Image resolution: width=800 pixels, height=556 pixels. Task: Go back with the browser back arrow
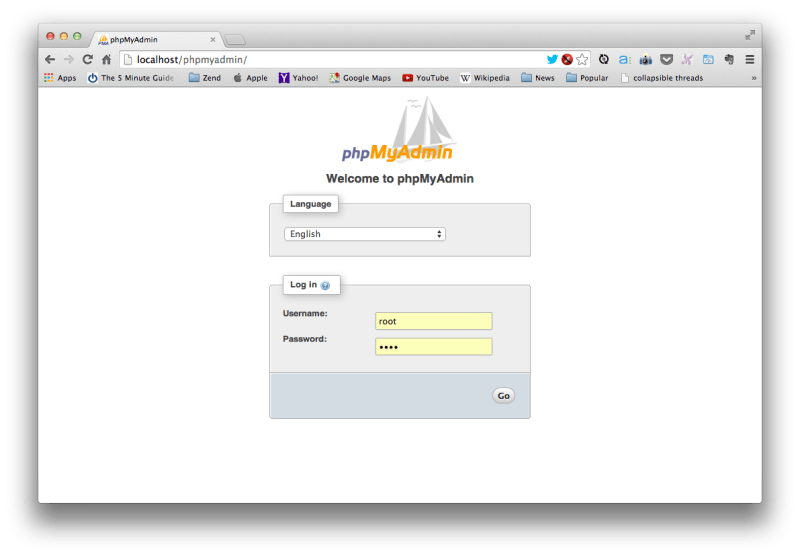coord(50,60)
